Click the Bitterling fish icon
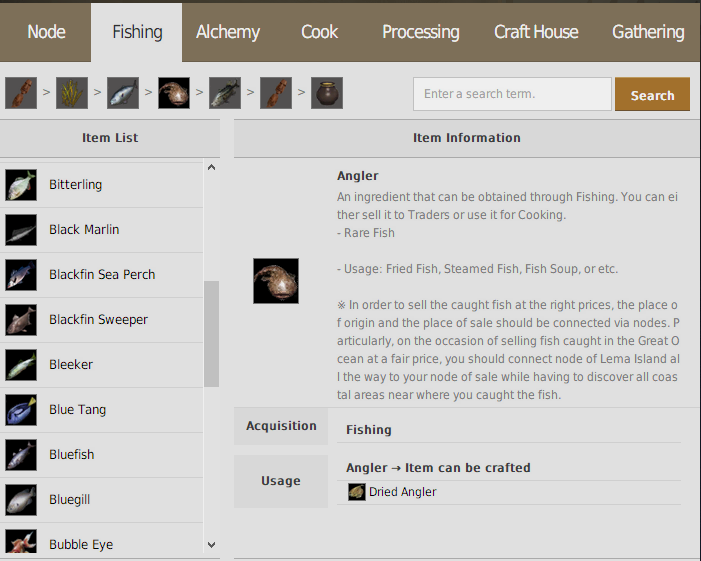701x561 pixels. [21, 185]
